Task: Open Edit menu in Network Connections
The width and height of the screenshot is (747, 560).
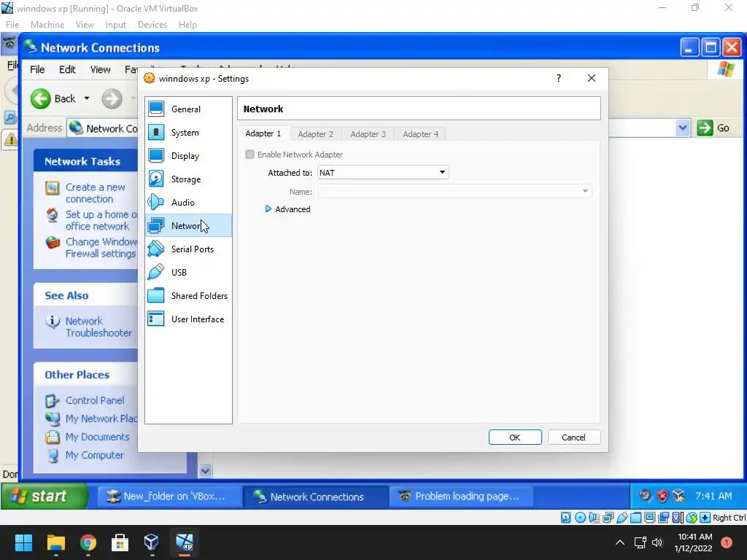Action: (67, 69)
